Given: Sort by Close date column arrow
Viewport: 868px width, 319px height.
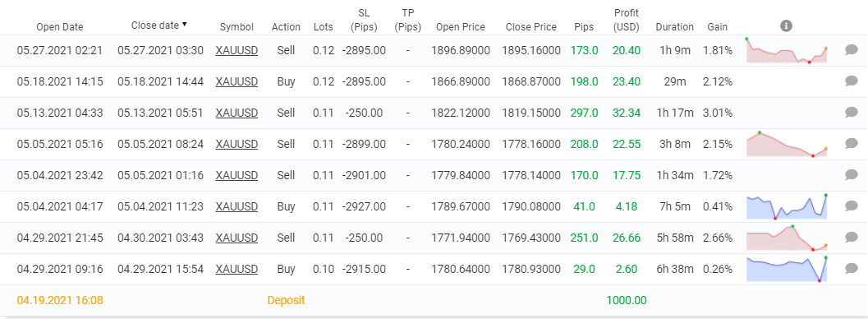Looking at the screenshot, I should click(x=184, y=25).
